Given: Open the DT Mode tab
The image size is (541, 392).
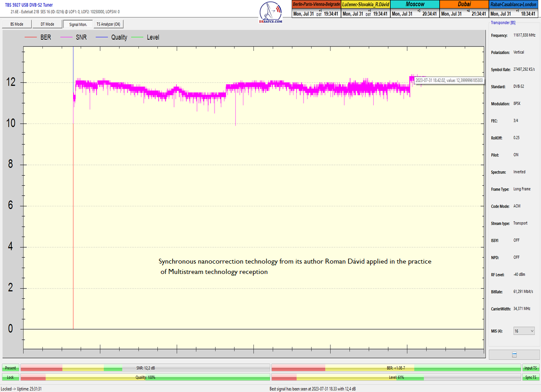Looking at the screenshot, I should pyautogui.click(x=47, y=24).
